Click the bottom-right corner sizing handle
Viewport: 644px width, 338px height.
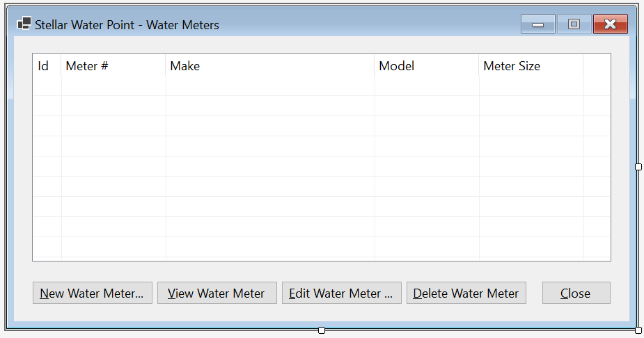pos(638,330)
